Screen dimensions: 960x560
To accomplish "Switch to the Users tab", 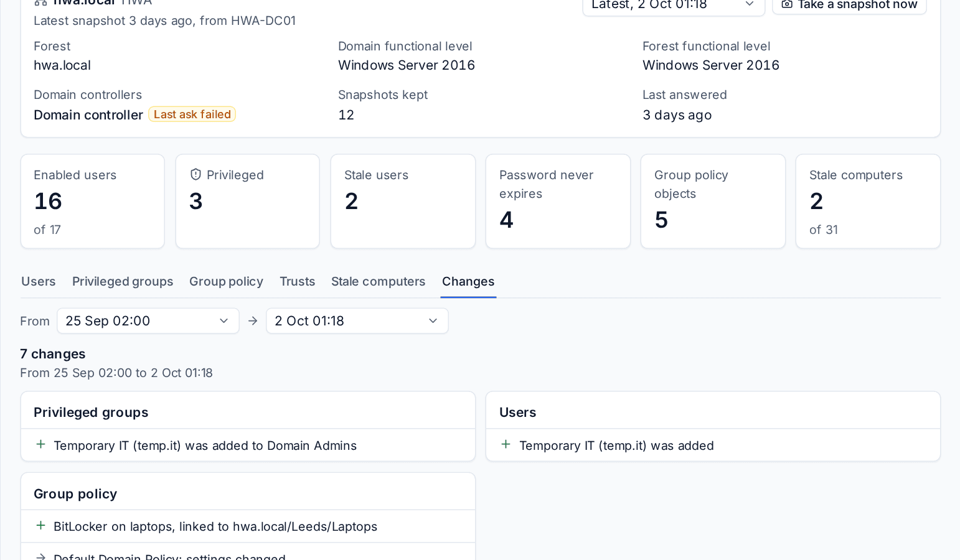I will 39,281.
